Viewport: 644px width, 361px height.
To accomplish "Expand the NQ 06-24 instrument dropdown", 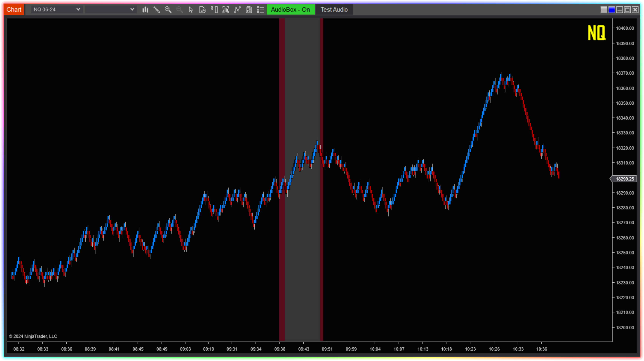I will tap(78, 9).
